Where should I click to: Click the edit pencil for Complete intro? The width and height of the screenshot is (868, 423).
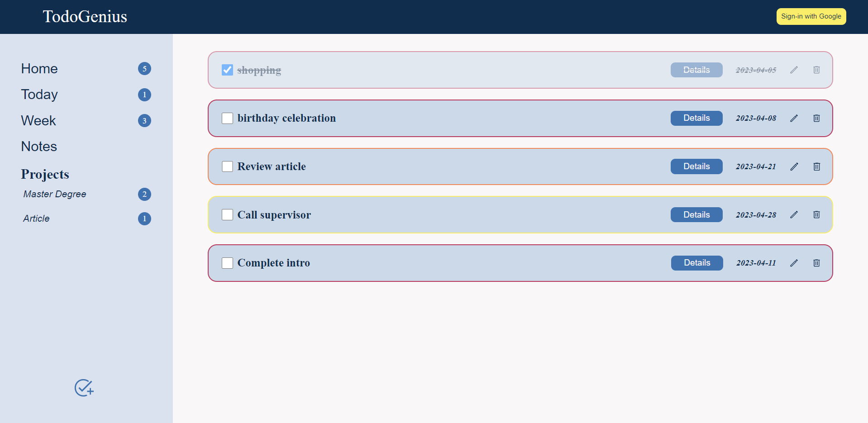(x=794, y=263)
